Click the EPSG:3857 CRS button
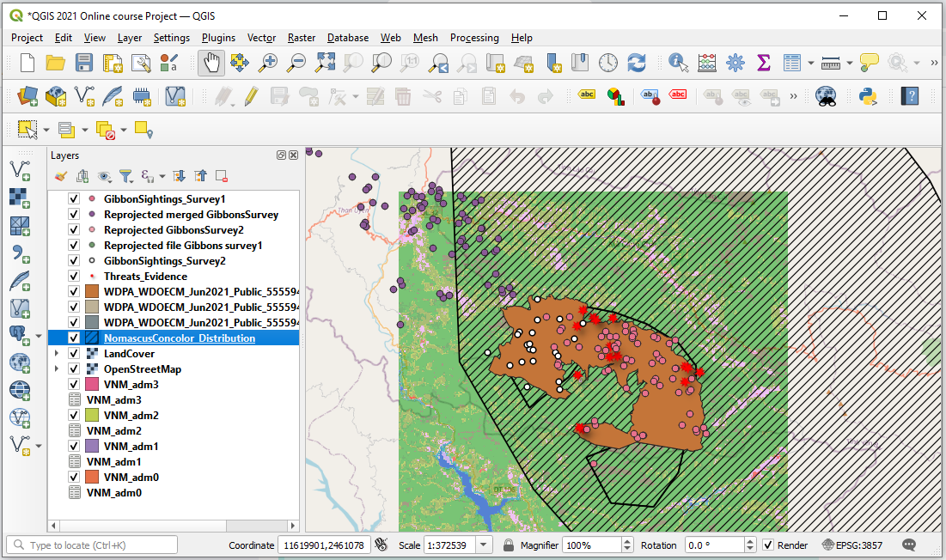946x560 pixels. pyautogui.click(x=856, y=545)
